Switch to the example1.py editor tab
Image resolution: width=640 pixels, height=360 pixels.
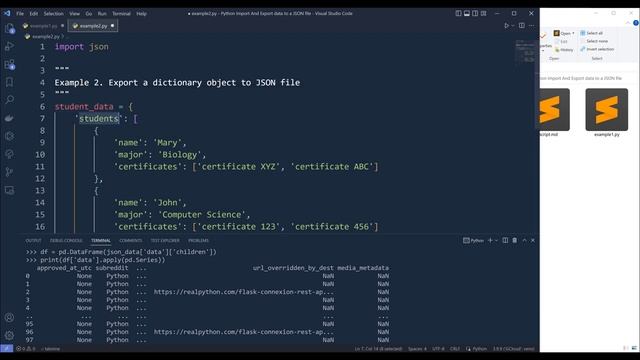(43, 26)
